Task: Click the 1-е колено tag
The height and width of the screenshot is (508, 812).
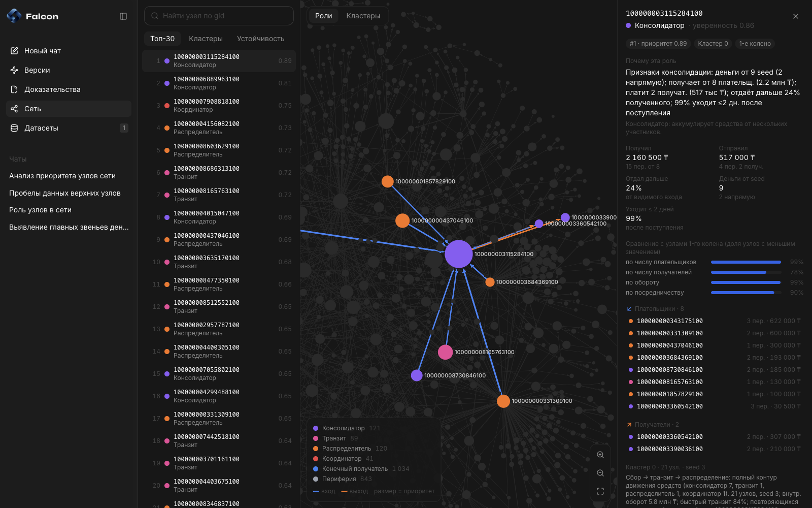Action: click(755, 44)
